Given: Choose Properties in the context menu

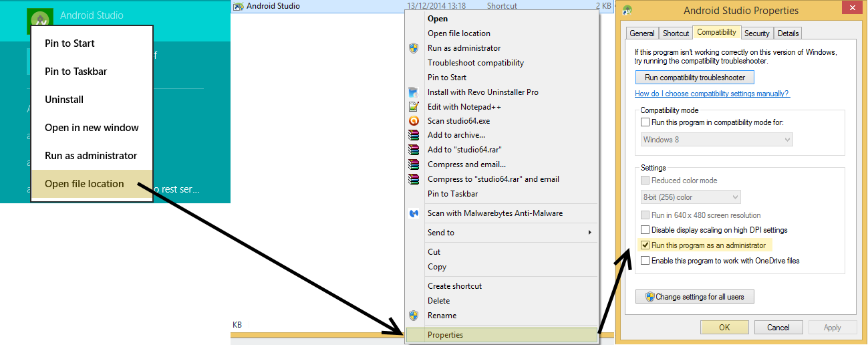Looking at the screenshot, I should pos(502,335).
